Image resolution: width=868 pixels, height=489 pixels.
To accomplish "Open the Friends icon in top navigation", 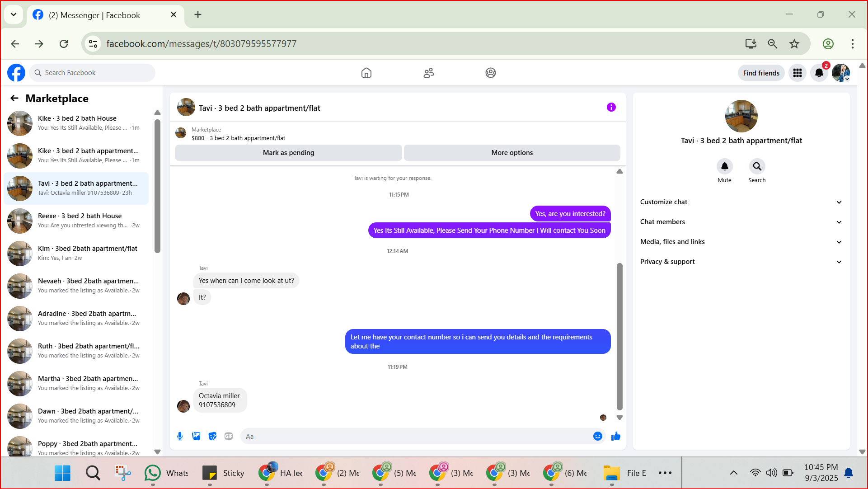I will tap(429, 73).
